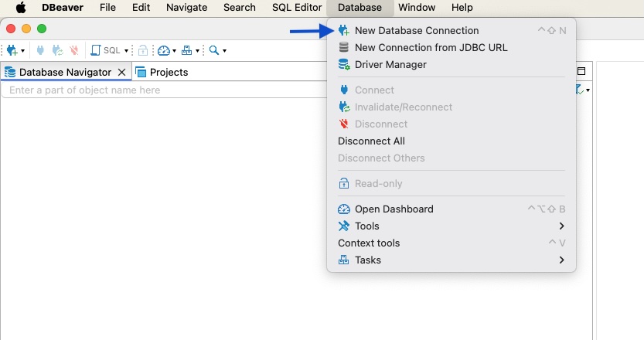Click the Reconnect icon in toolbar
The width and height of the screenshot is (644, 340).
pyautogui.click(x=57, y=50)
